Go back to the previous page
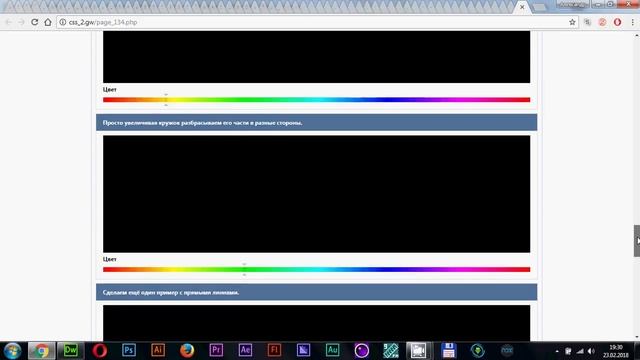The width and height of the screenshot is (640, 360). 9,22
